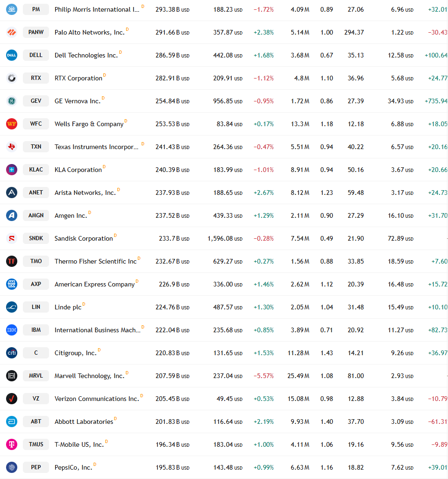Click the T-Mobile logo icon
Image resolution: width=448 pixels, height=479 pixels.
(x=12, y=445)
